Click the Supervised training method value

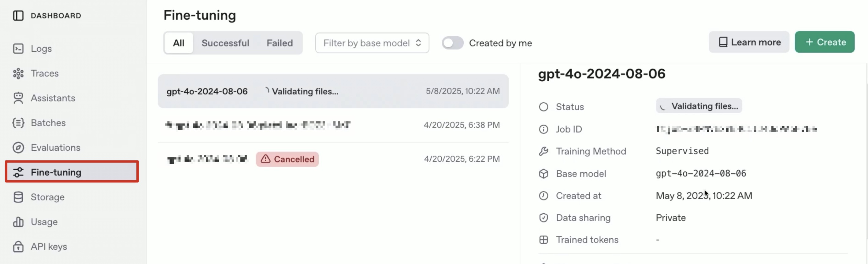pos(682,151)
